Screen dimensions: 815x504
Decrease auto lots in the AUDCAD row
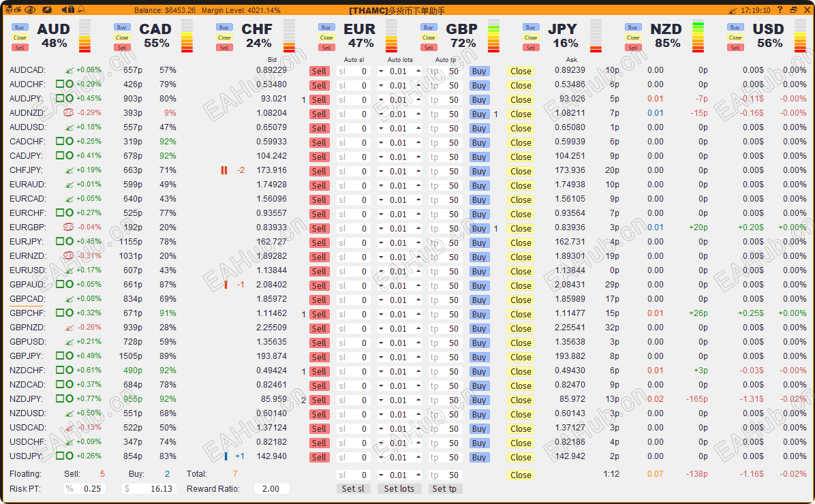click(x=381, y=72)
